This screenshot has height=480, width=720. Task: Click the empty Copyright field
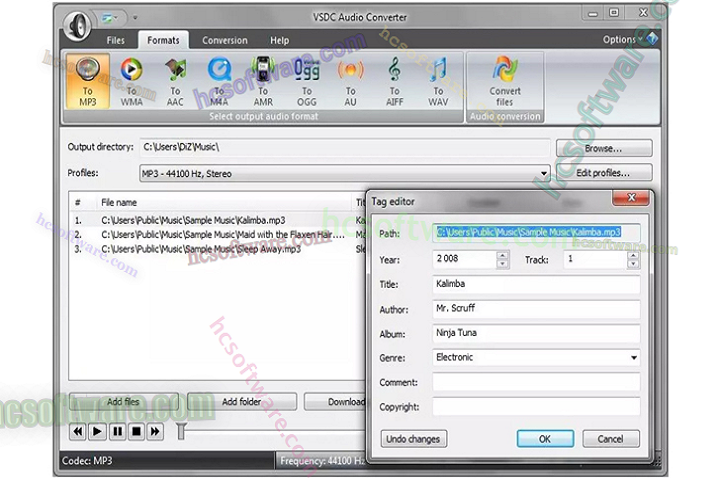point(536,407)
